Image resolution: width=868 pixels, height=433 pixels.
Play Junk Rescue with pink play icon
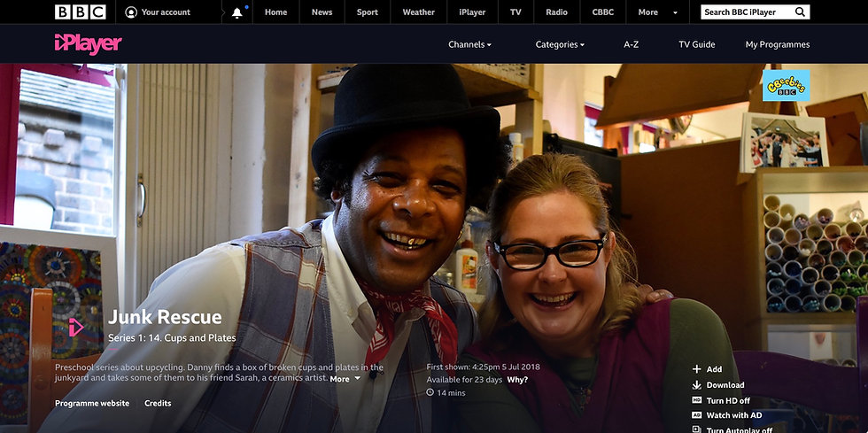click(x=76, y=327)
